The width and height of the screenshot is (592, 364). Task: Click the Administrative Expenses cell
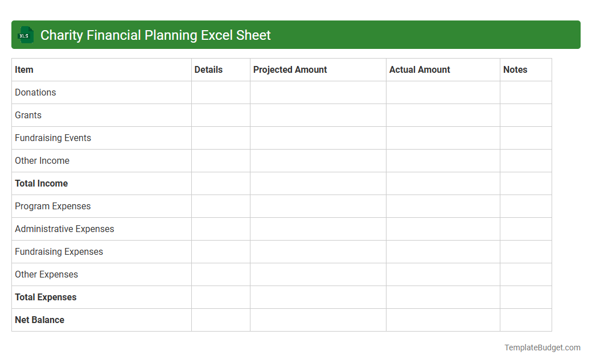[64, 229]
